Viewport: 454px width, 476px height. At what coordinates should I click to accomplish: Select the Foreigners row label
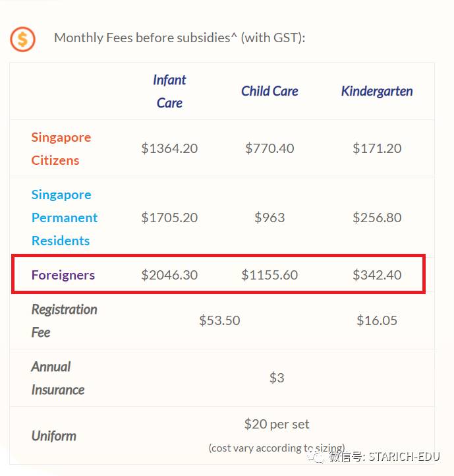click(x=63, y=275)
